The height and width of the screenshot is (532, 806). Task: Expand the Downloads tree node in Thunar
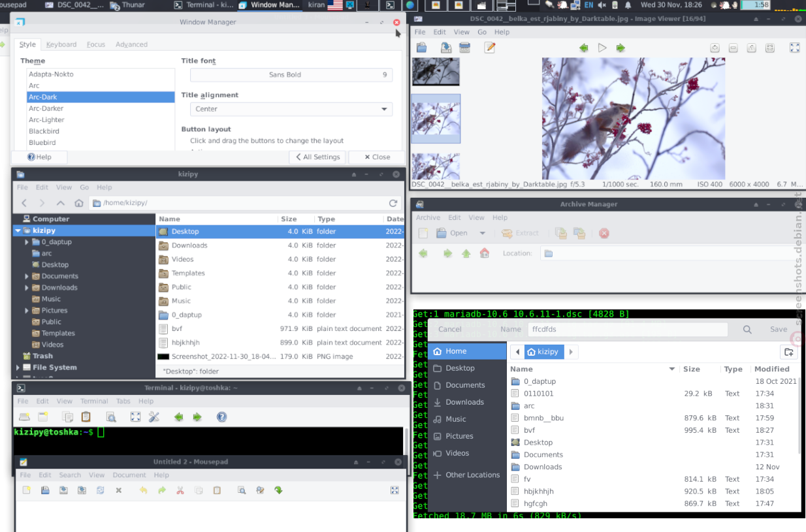[27, 288]
